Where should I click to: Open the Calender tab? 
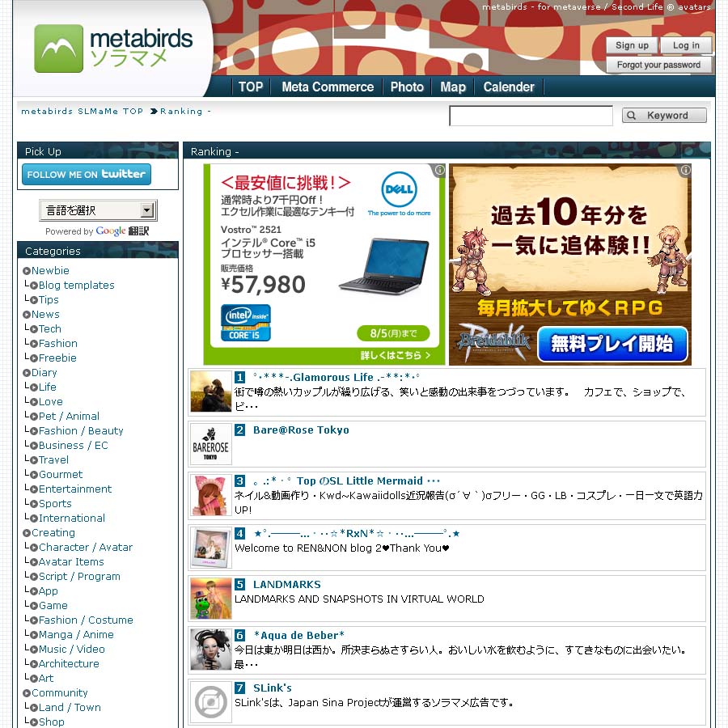pyautogui.click(x=509, y=87)
